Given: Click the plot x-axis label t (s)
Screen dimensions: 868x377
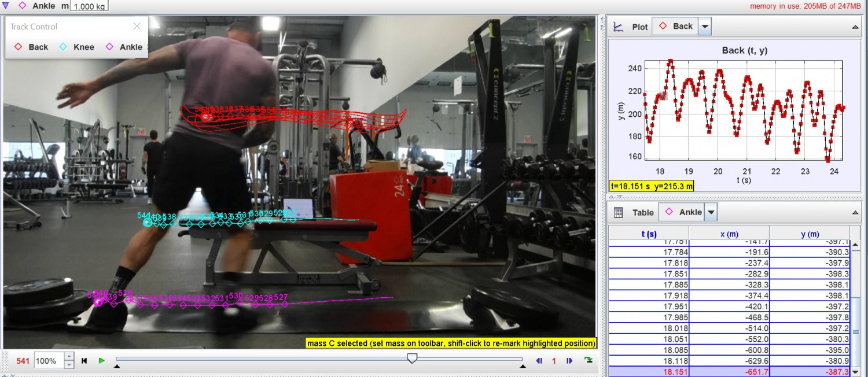Looking at the screenshot, I should click(745, 180).
